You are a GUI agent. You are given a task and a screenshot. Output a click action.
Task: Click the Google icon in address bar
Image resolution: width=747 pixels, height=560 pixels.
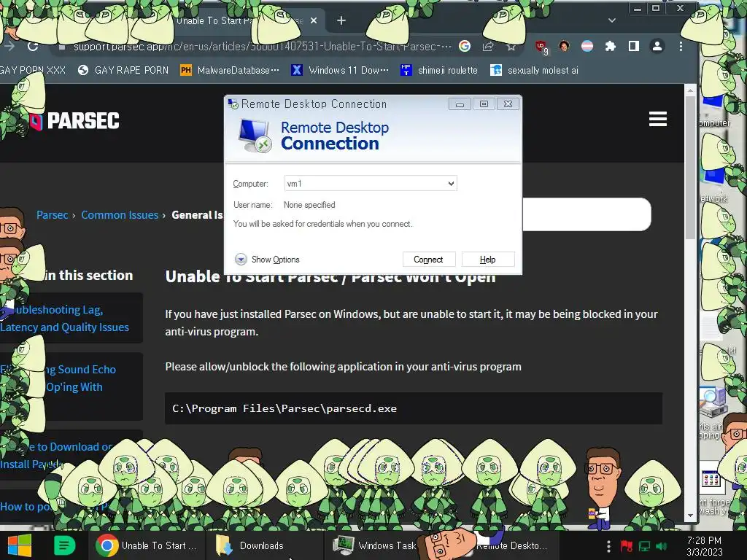(x=465, y=46)
